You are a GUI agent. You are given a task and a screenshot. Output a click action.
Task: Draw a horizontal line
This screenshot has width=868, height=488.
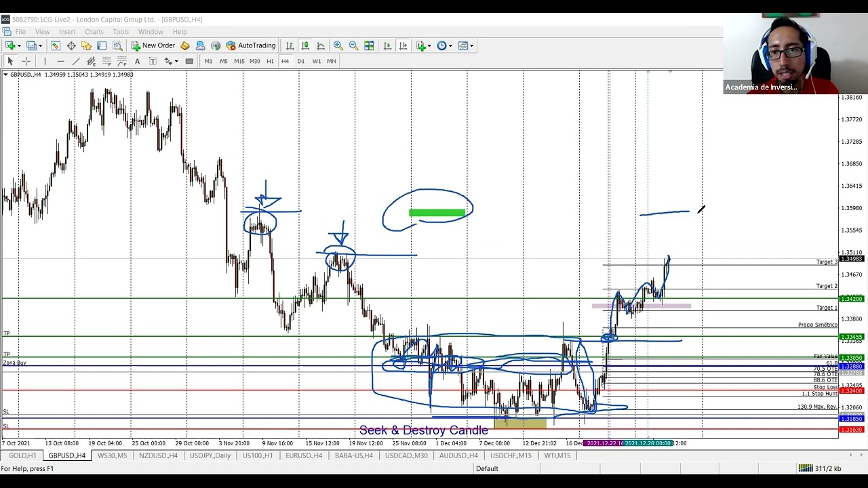click(x=60, y=61)
